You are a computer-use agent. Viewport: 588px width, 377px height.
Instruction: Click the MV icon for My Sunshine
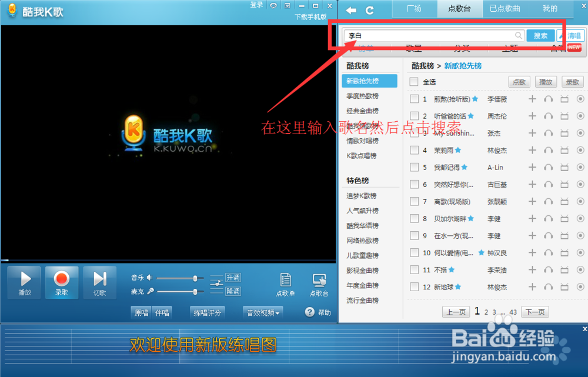564,133
